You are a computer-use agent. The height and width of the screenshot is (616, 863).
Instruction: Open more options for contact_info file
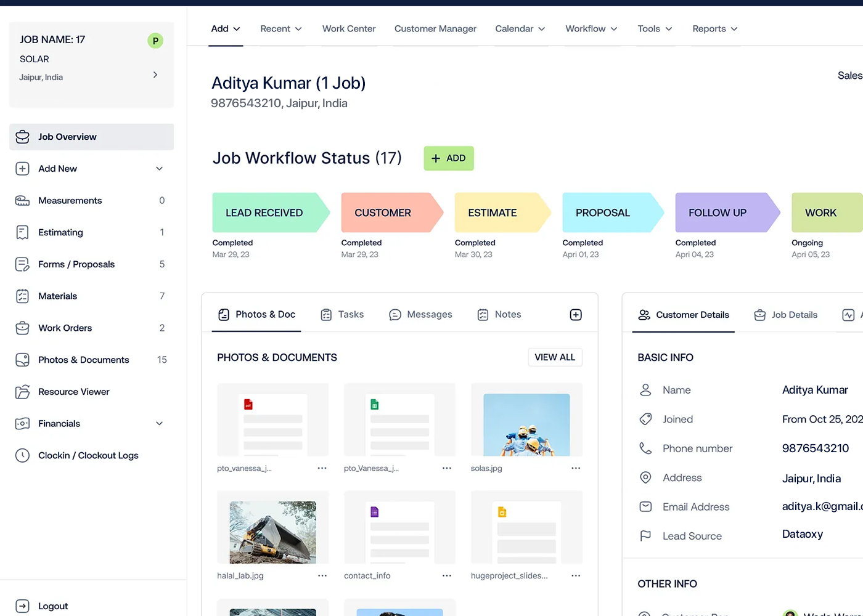point(447,575)
